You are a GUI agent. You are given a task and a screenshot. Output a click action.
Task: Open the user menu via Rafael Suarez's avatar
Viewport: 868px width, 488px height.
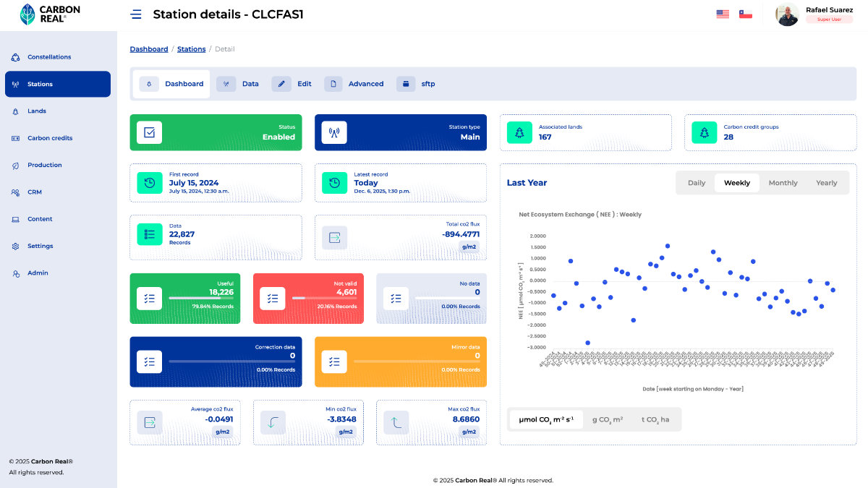click(x=787, y=14)
